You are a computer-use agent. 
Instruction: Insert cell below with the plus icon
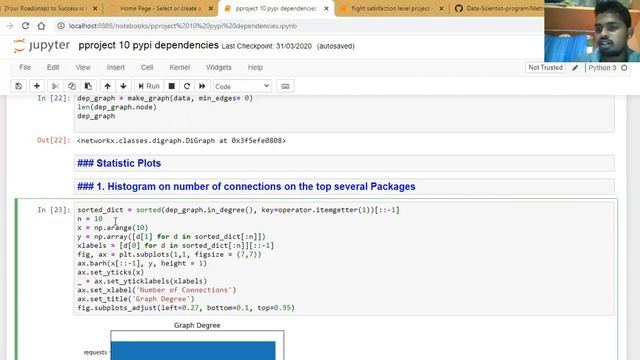(x=37, y=86)
